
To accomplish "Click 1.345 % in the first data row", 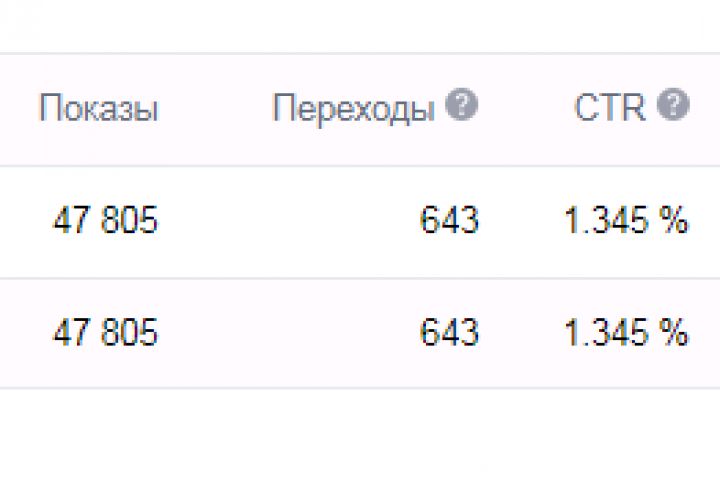I will pos(626,221).
